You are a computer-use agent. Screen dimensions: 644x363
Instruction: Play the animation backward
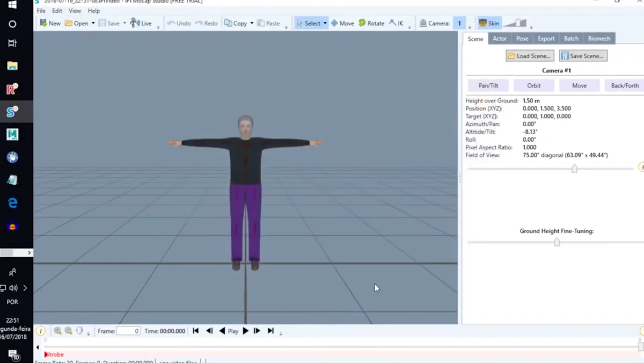[x=222, y=331]
